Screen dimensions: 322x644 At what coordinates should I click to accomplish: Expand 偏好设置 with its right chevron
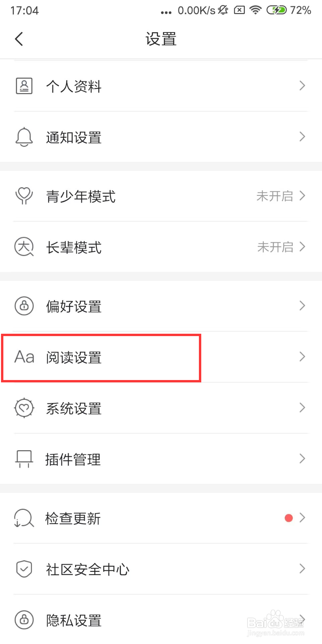(x=302, y=306)
